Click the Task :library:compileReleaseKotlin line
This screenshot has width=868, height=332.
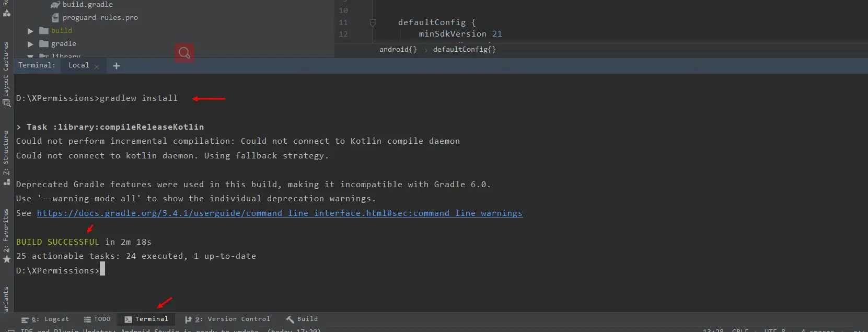(110, 127)
